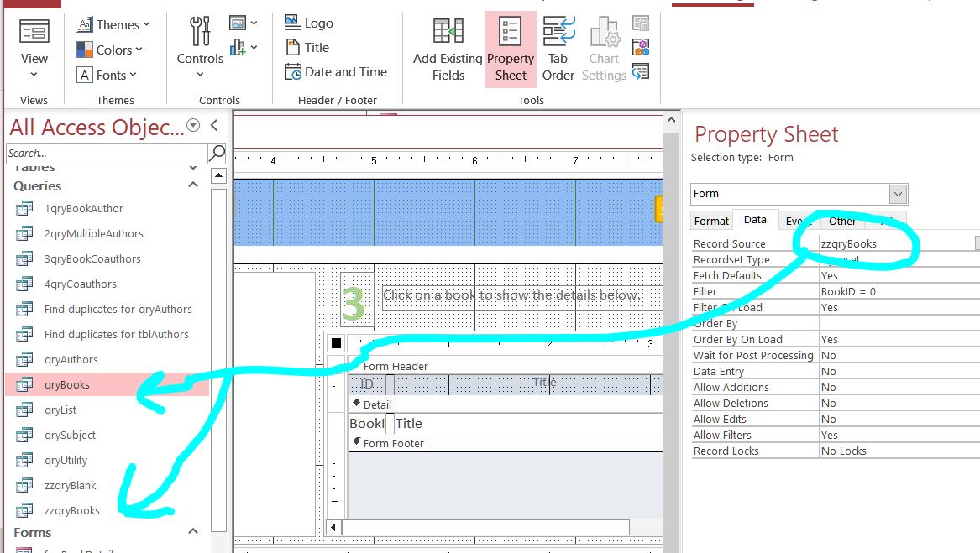Collapse the Forms group
This screenshot has width=980, height=553.
pyautogui.click(x=193, y=531)
